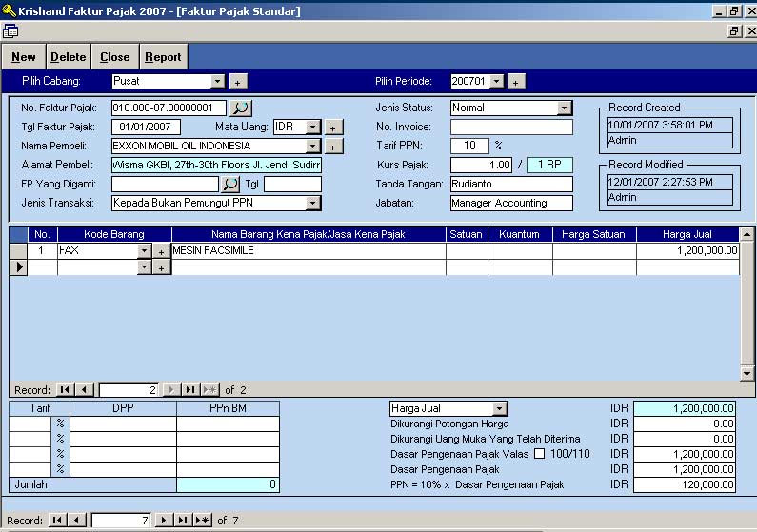Screen dimensions: 757x532
Task: Click the Harga Satuan column header
Action: pos(594,234)
